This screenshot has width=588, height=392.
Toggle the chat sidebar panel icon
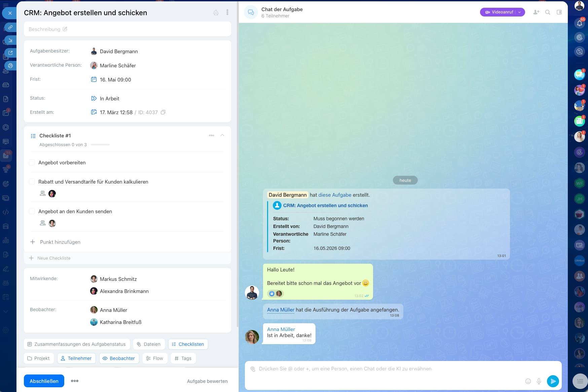(559, 12)
